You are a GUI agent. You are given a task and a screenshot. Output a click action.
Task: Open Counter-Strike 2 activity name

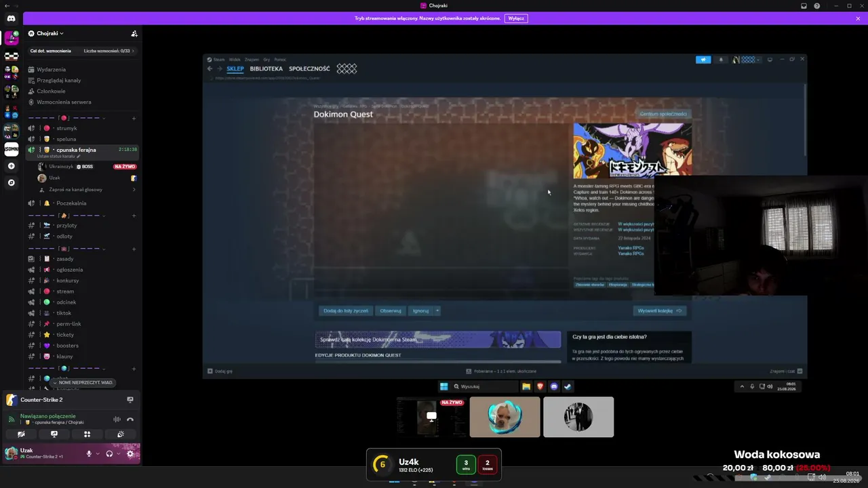[41, 400]
